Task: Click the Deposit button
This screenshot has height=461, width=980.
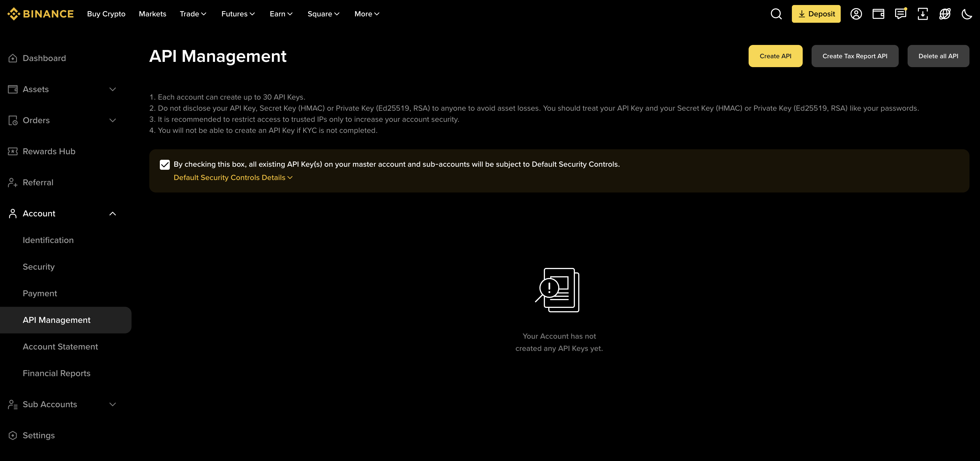Action: point(816,14)
